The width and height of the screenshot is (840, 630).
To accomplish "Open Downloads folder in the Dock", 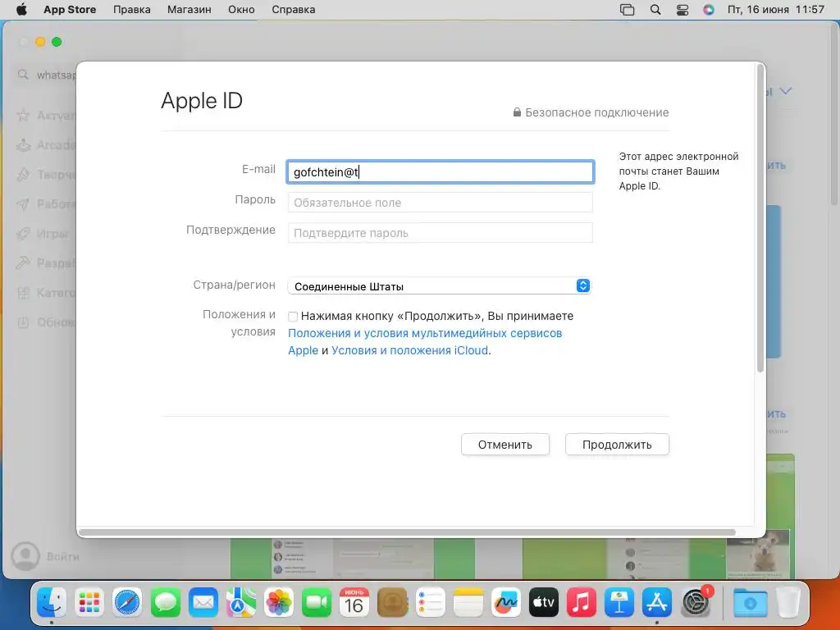I will (x=750, y=603).
